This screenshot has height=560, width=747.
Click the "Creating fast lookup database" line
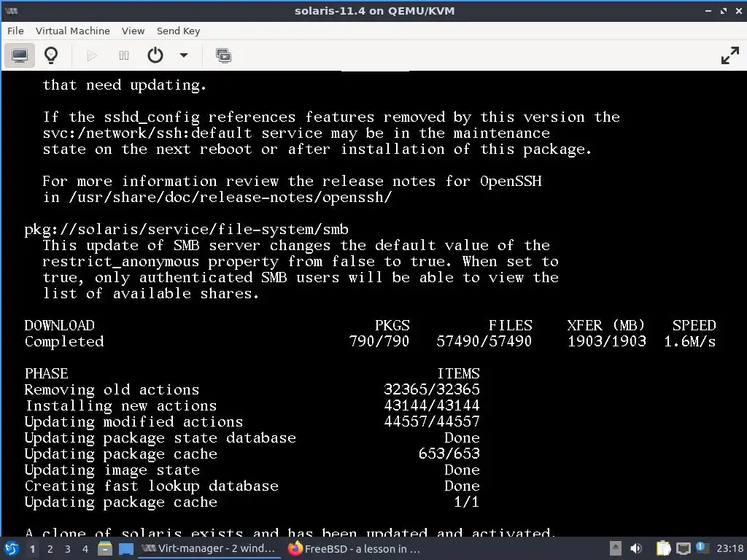coord(152,486)
